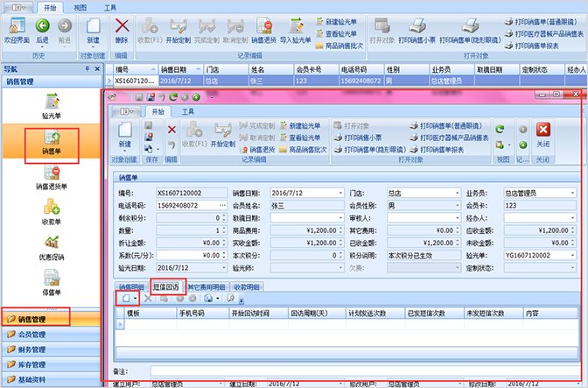
Task: Click 导入验光单 in the main ribbon
Action: [296, 31]
